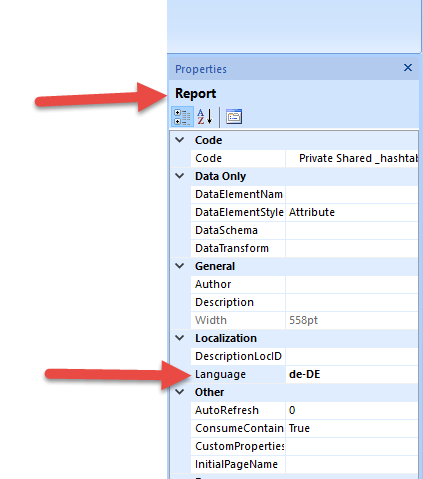Click the DataElementName value field
Image resolution: width=423 pixels, height=479 pixels.
click(x=352, y=194)
